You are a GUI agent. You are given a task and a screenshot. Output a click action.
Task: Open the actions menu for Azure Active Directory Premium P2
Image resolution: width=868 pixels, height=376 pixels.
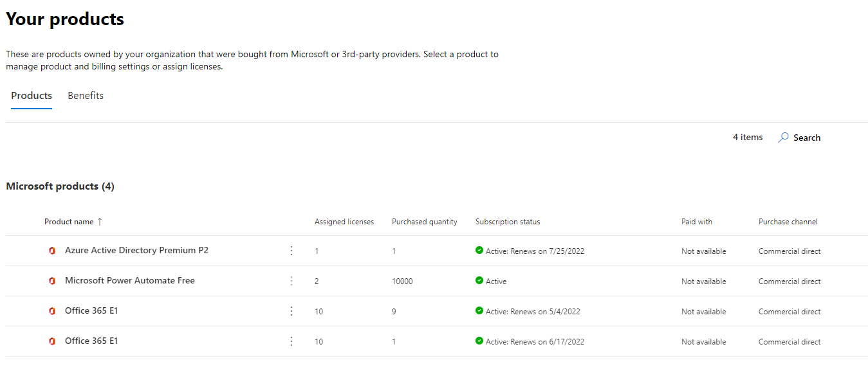click(291, 251)
